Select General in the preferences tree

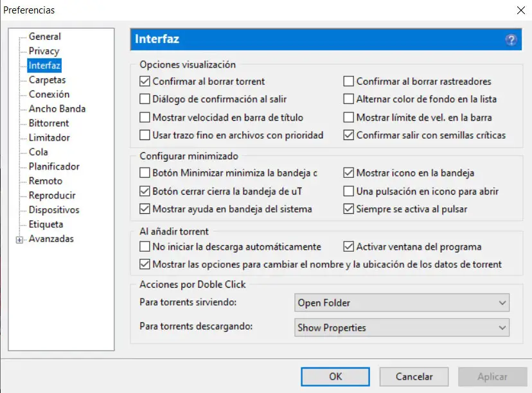(x=45, y=37)
